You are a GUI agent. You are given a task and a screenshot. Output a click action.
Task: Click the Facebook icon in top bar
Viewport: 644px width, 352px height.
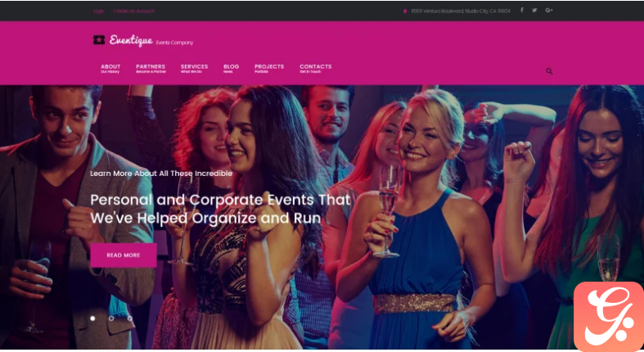point(521,11)
